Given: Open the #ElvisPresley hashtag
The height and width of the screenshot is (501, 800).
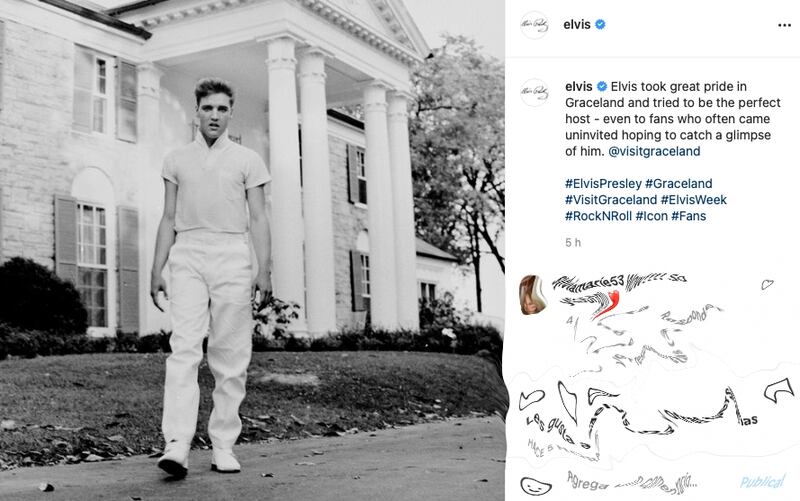Looking at the screenshot, I should [x=603, y=184].
